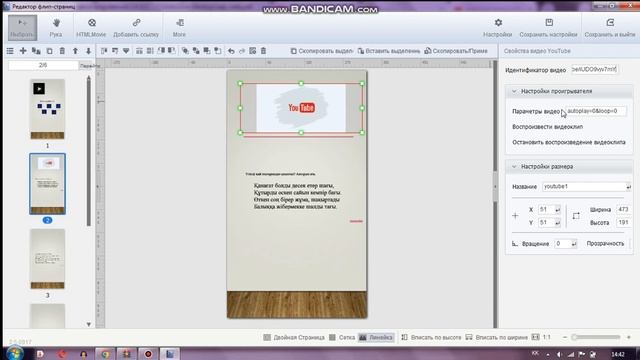Click the zoom slider handle
This screenshot has height=360, width=640.
[x=574, y=337]
